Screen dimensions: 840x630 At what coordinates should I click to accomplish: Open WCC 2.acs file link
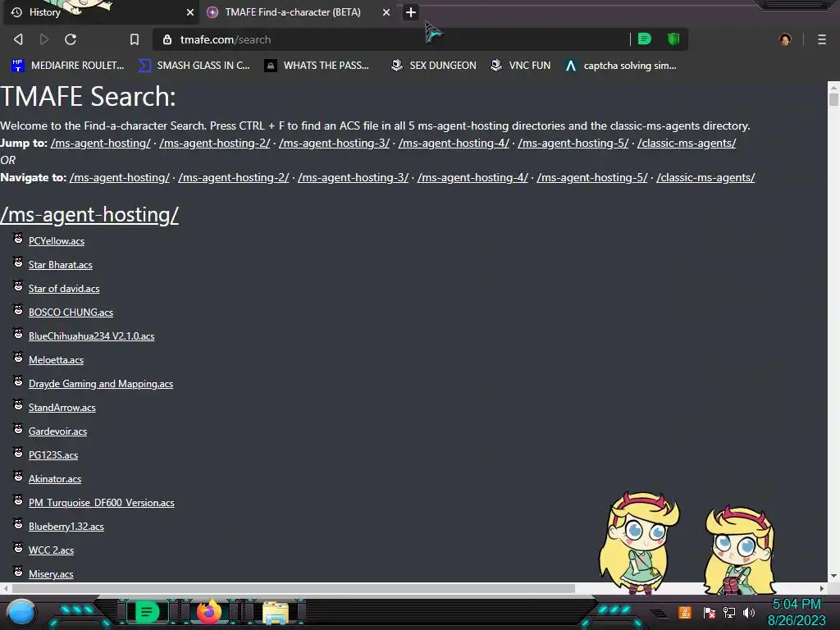point(51,550)
